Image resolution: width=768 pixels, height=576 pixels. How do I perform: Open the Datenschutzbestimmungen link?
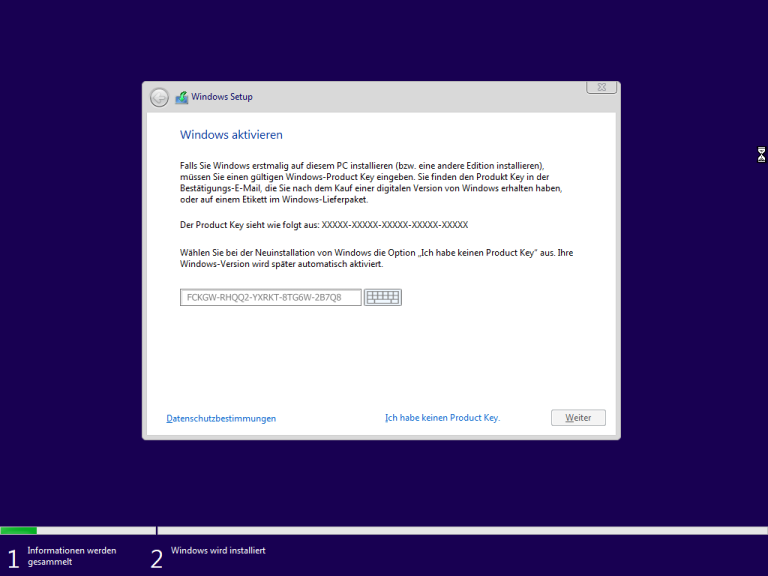(221, 418)
